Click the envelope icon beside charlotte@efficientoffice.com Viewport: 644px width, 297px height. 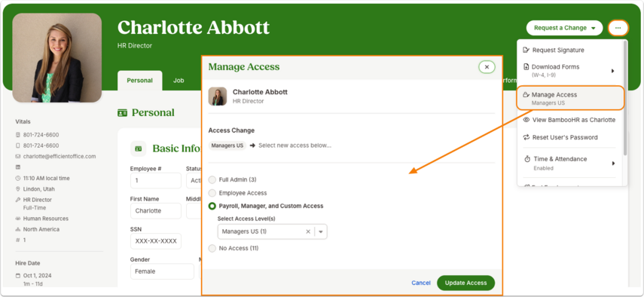coord(17,157)
